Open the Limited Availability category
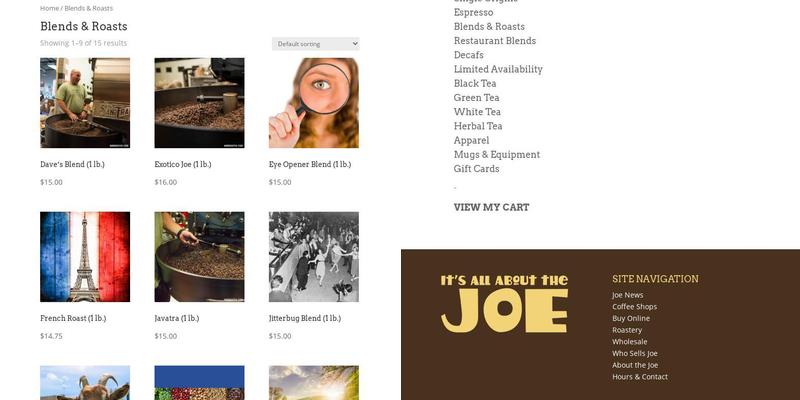The height and width of the screenshot is (400, 800). (x=498, y=69)
